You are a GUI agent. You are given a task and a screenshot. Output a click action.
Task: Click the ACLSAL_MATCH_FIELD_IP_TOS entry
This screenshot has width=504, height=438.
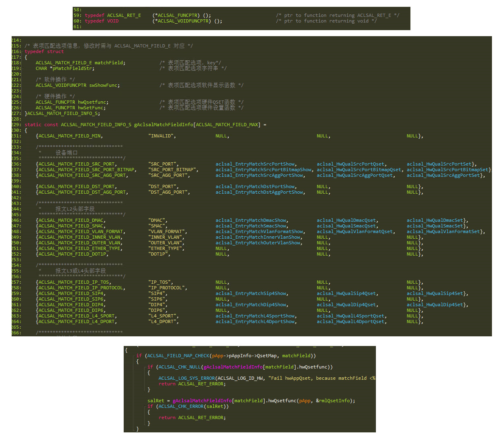[x=73, y=282]
